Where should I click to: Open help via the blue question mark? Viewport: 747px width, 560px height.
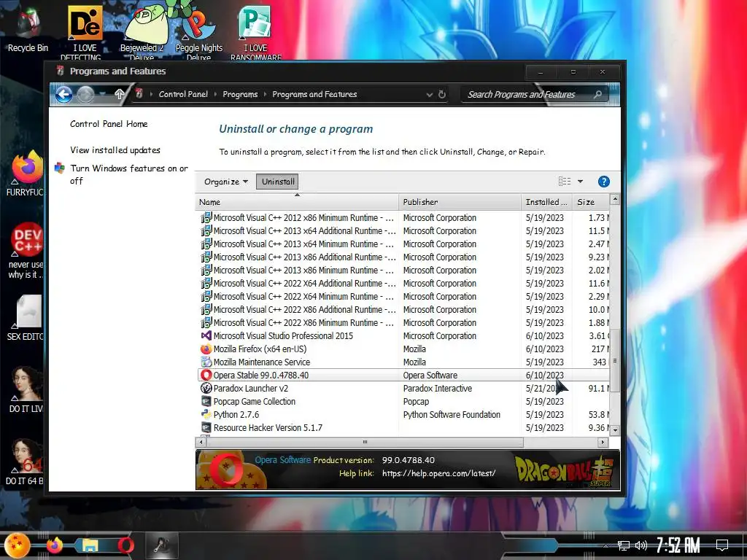click(x=603, y=182)
